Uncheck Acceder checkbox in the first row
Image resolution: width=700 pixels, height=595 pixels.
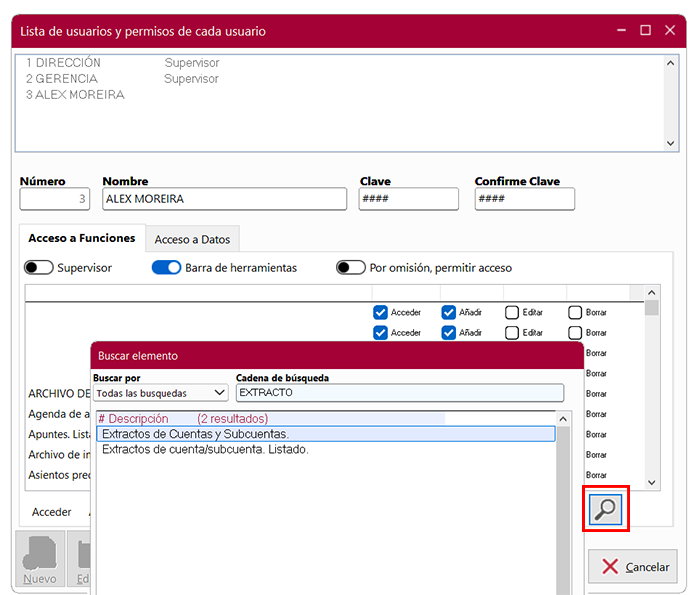380,312
